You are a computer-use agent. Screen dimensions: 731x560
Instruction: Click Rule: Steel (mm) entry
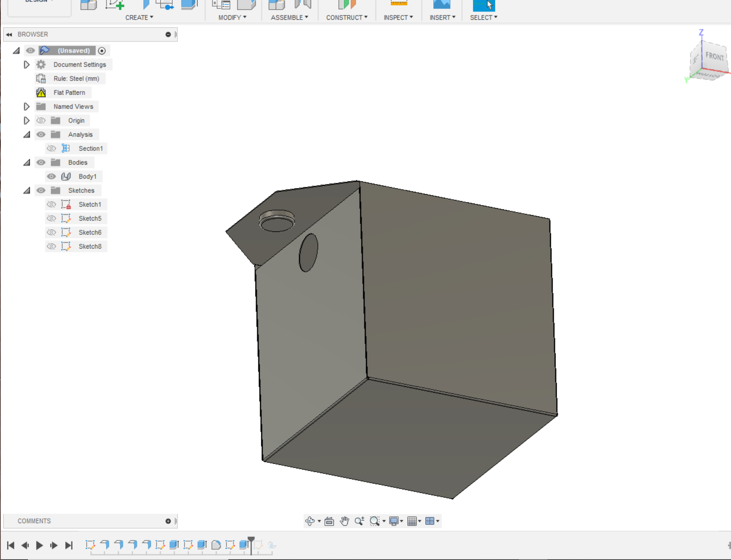(x=76, y=78)
